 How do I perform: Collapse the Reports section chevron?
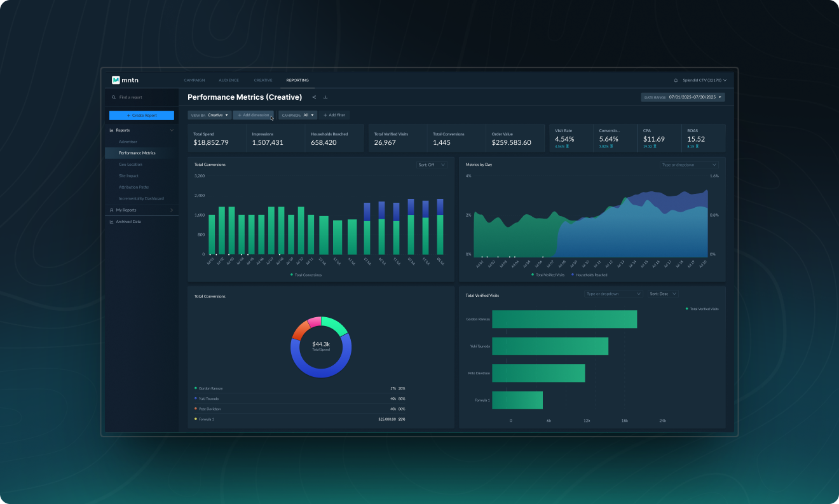[x=172, y=130]
